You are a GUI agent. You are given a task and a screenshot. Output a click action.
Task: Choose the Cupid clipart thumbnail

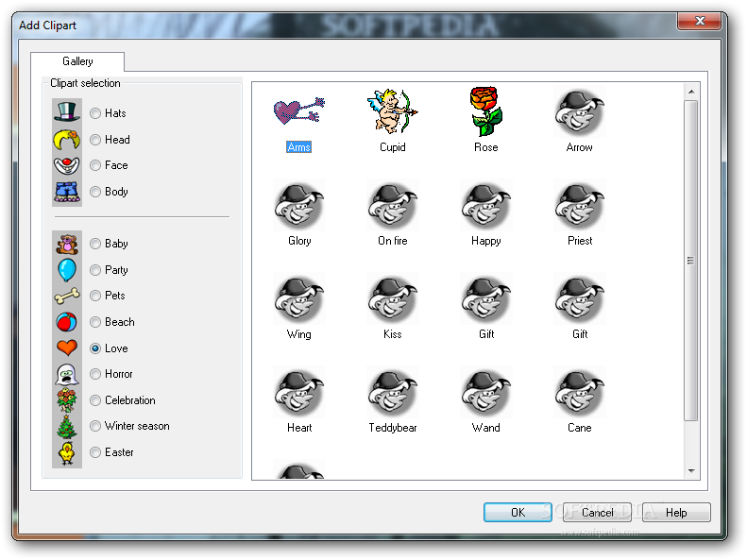pyautogui.click(x=393, y=111)
